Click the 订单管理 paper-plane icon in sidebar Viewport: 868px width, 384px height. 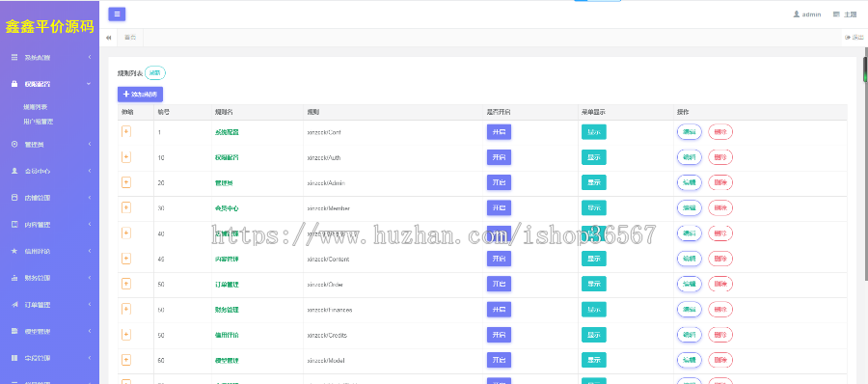point(14,305)
